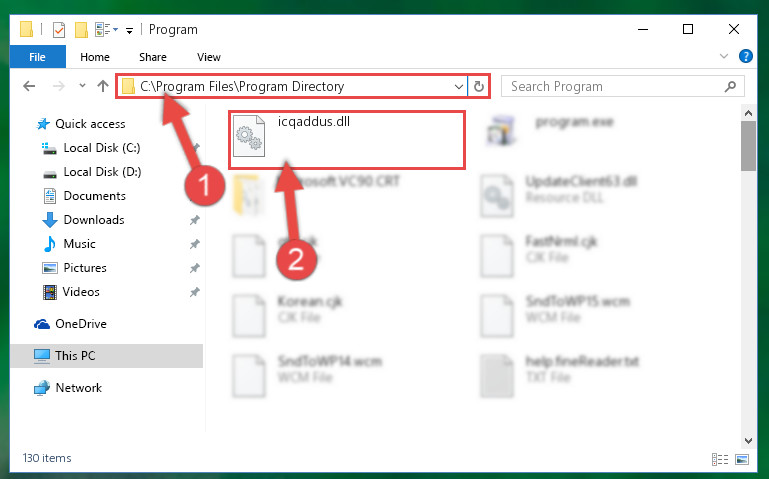
Task: Open the File ribbon tab
Action: click(x=37, y=57)
